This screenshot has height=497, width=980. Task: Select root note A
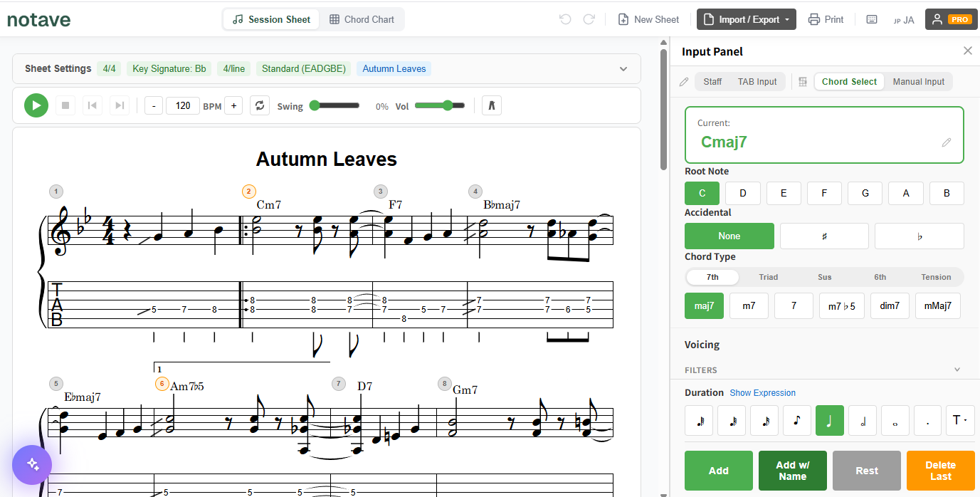click(x=906, y=193)
